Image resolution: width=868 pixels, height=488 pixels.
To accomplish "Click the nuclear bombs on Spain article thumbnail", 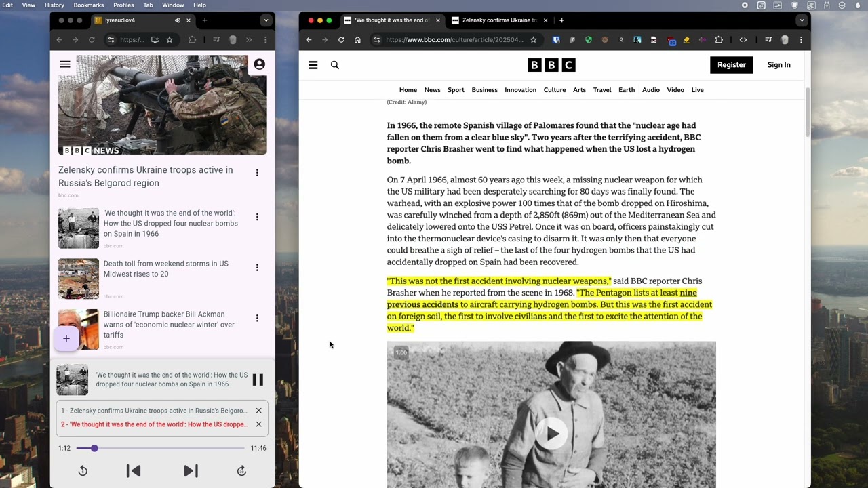I will pyautogui.click(x=79, y=228).
